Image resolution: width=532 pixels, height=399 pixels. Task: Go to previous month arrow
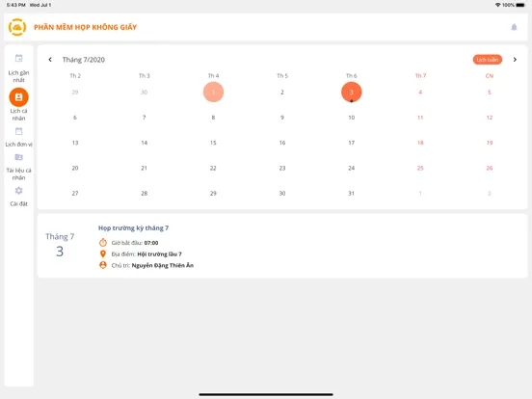[50, 60]
